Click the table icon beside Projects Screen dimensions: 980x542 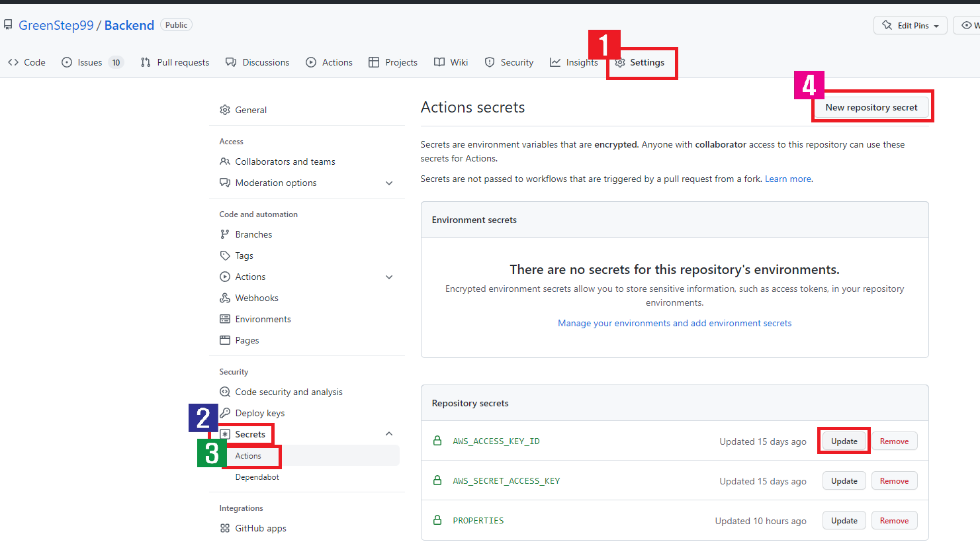(374, 62)
